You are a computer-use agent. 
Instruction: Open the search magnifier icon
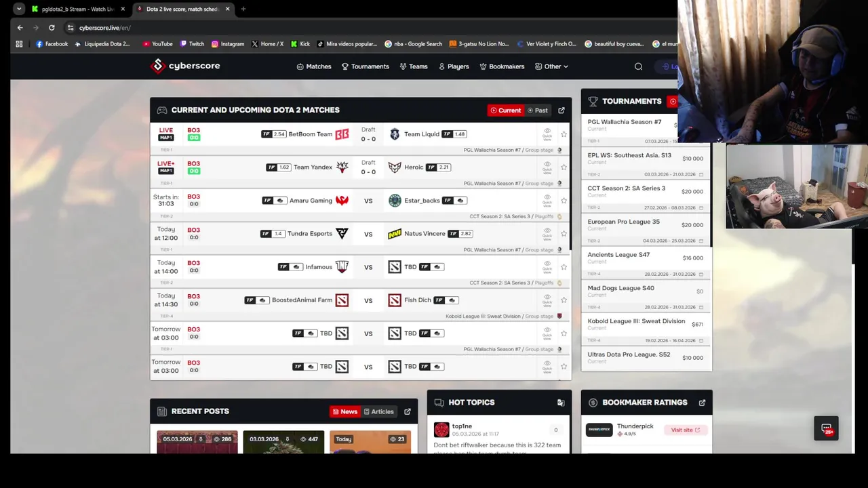(638, 66)
